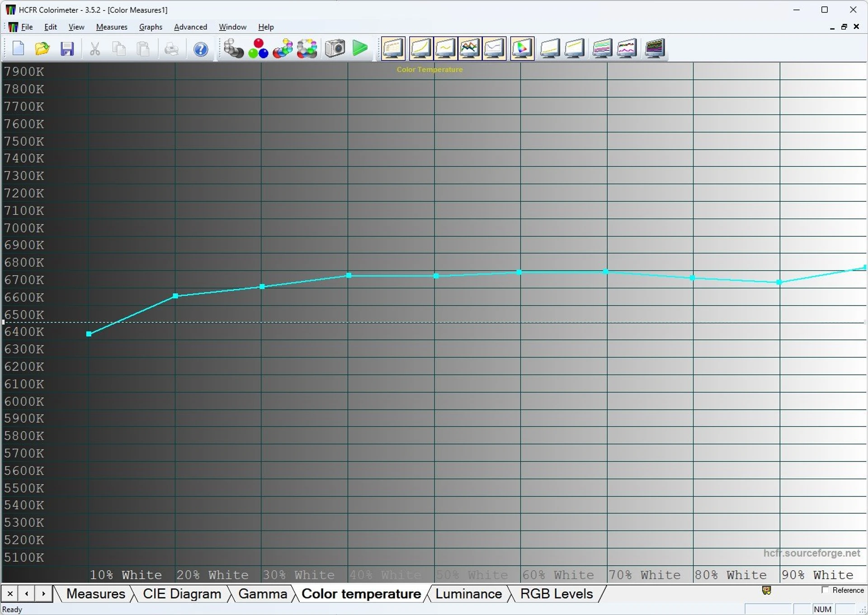Click the dark-screen monitor icon at toolbar end
The height and width of the screenshot is (615, 868).
tap(655, 48)
